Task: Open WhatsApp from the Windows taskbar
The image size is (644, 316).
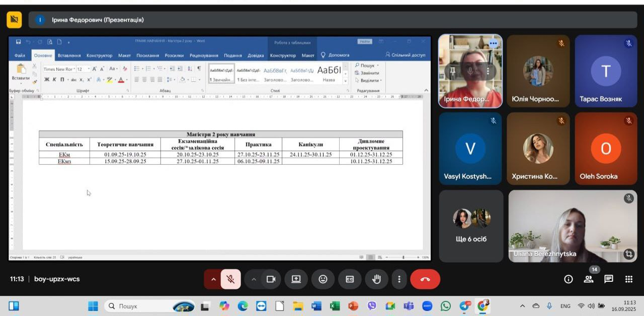Action: 446,306
